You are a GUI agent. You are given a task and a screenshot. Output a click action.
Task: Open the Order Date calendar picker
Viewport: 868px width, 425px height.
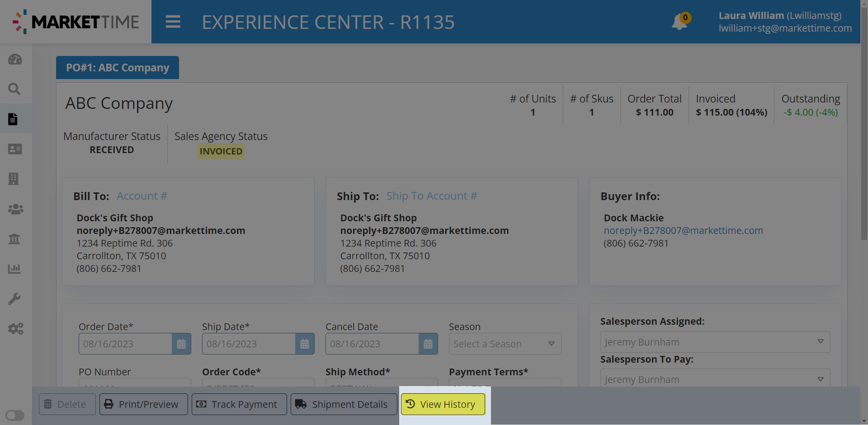(x=181, y=344)
